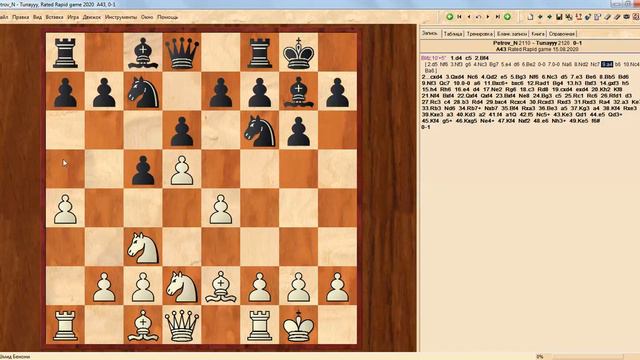Open the Вид menu

37,17
